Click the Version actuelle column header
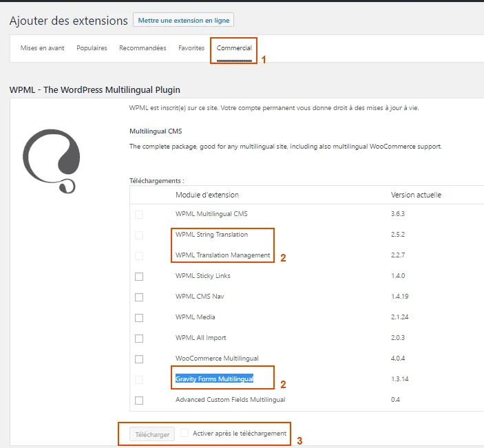The height and width of the screenshot is (448, 484). [x=416, y=195]
